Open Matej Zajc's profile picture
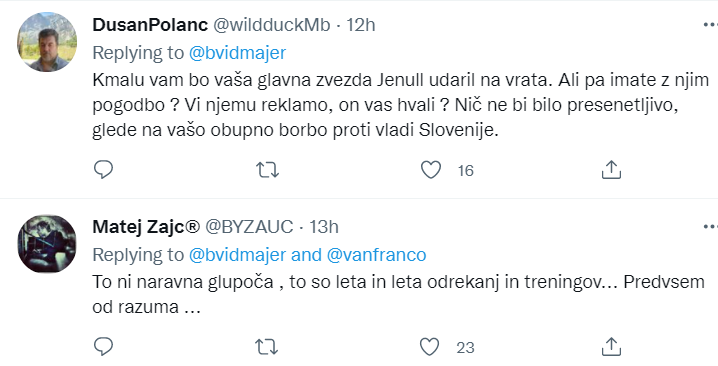 coord(47,244)
